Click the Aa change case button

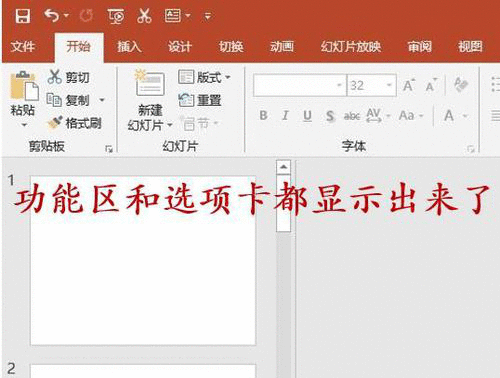coord(406,116)
